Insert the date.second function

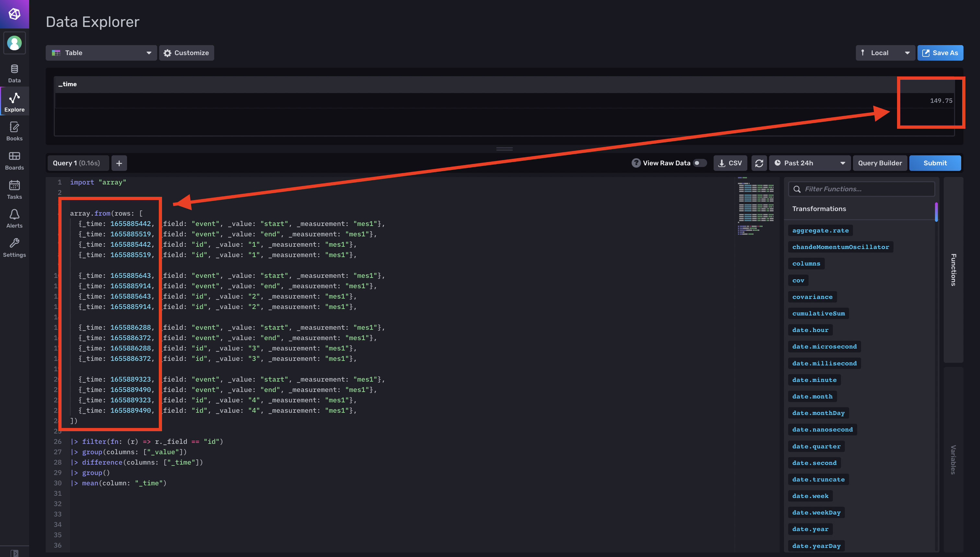coord(814,463)
